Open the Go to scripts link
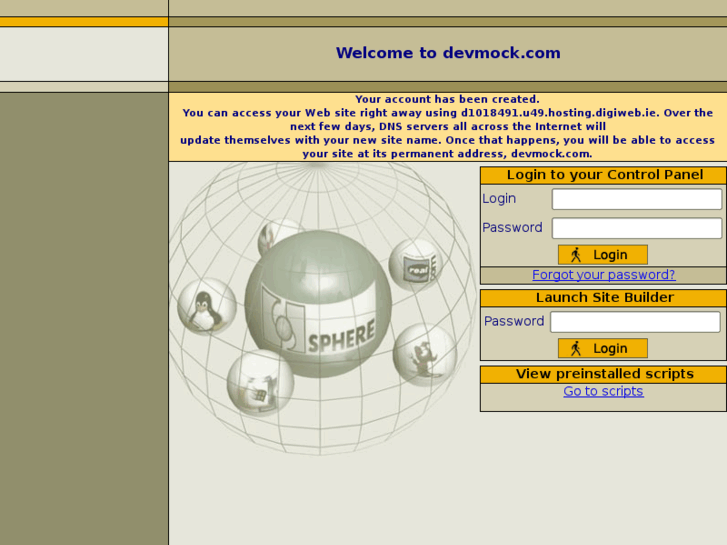The width and height of the screenshot is (727, 545). click(x=603, y=391)
